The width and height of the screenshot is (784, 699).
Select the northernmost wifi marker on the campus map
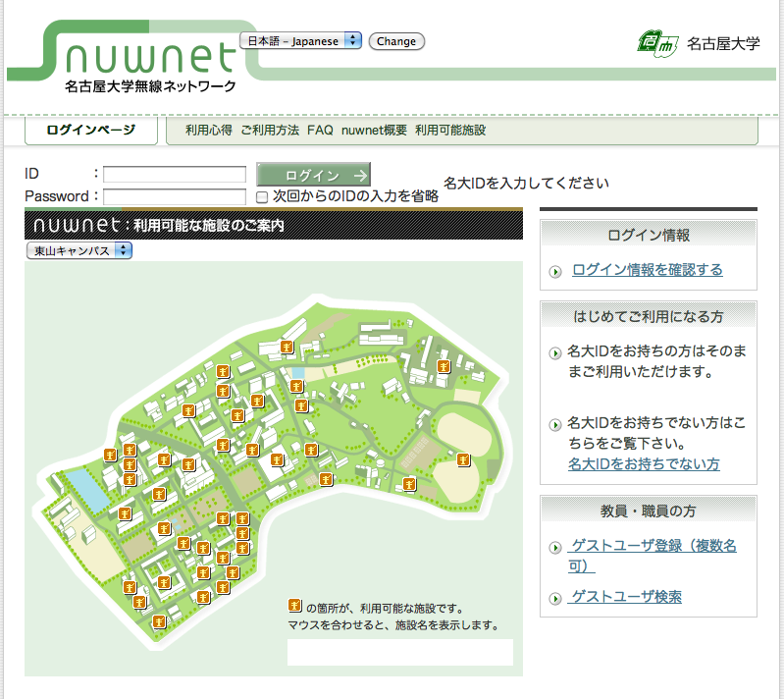coord(287,347)
